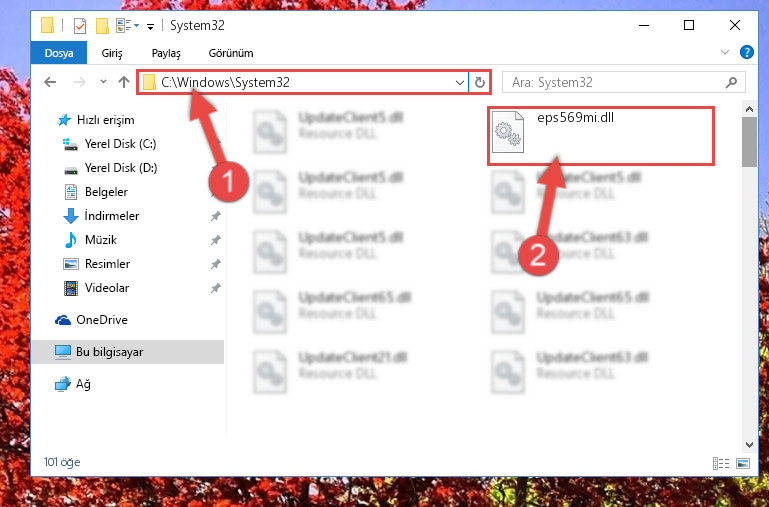Screen dimensions: 769x507
Task: Select İndirmeler in navigation pane
Action: pos(112,216)
